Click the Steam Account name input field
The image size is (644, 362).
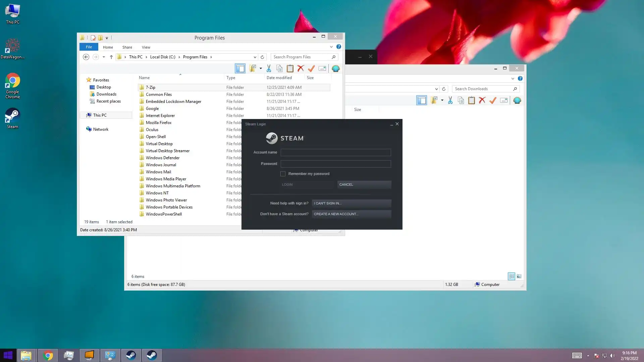point(335,153)
